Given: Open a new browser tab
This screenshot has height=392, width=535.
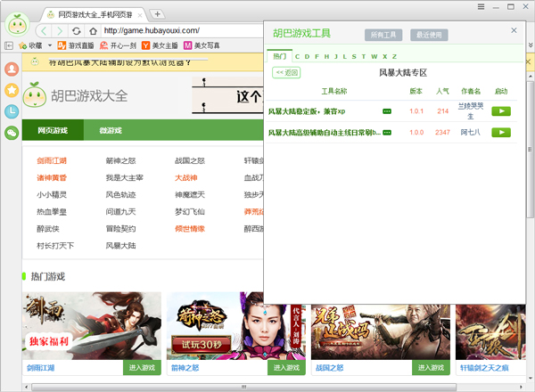Looking at the screenshot, I should coord(157,13).
